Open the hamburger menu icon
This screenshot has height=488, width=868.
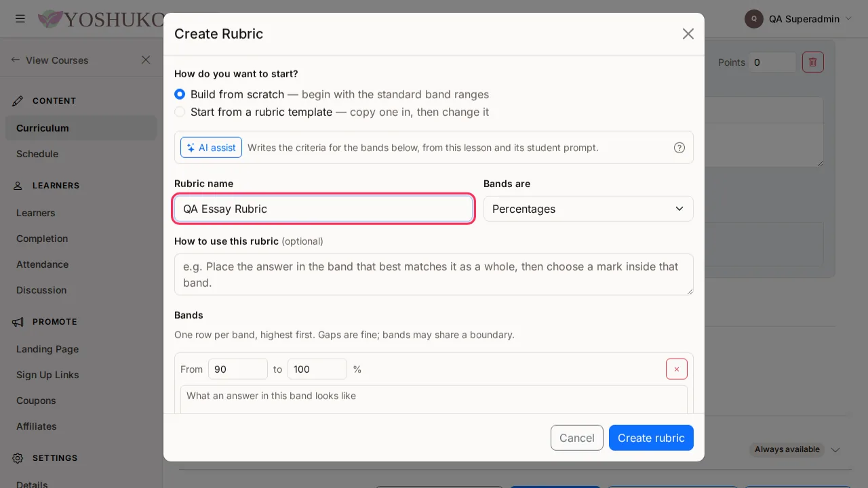pyautogui.click(x=20, y=19)
